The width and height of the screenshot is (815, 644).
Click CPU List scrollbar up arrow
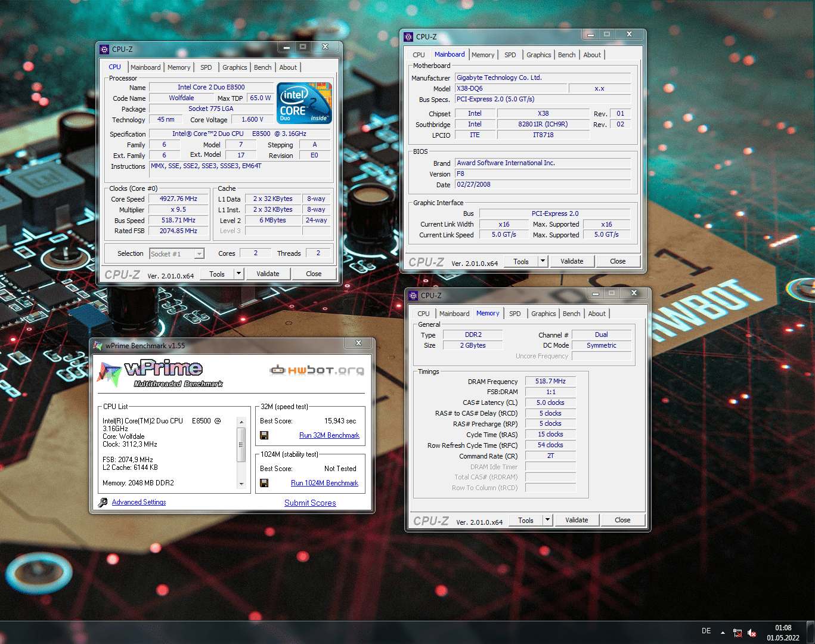[x=241, y=422]
